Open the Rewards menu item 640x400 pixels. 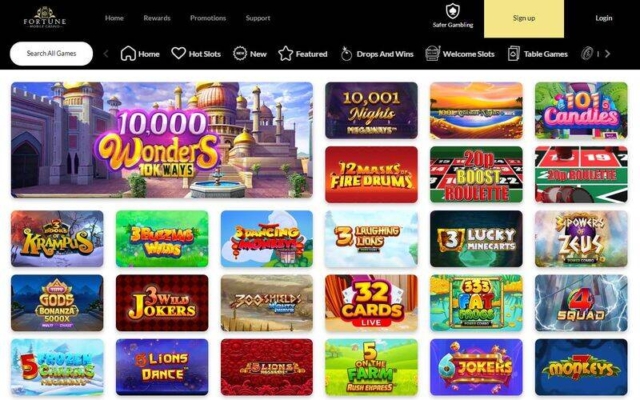(157, 18)
